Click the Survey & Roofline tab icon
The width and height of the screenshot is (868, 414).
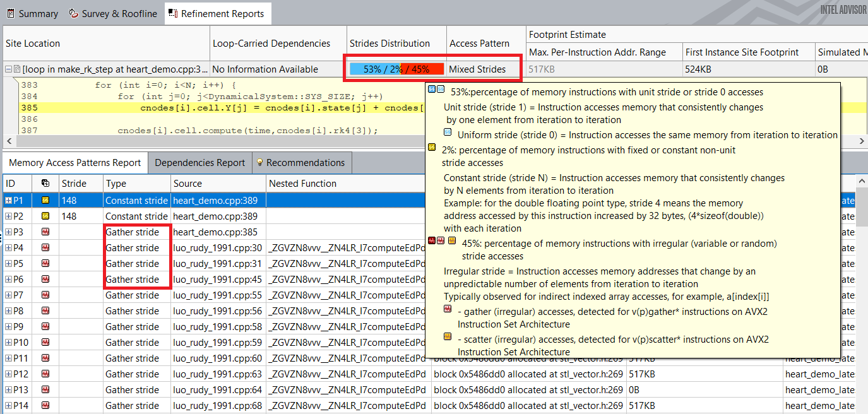74,13
